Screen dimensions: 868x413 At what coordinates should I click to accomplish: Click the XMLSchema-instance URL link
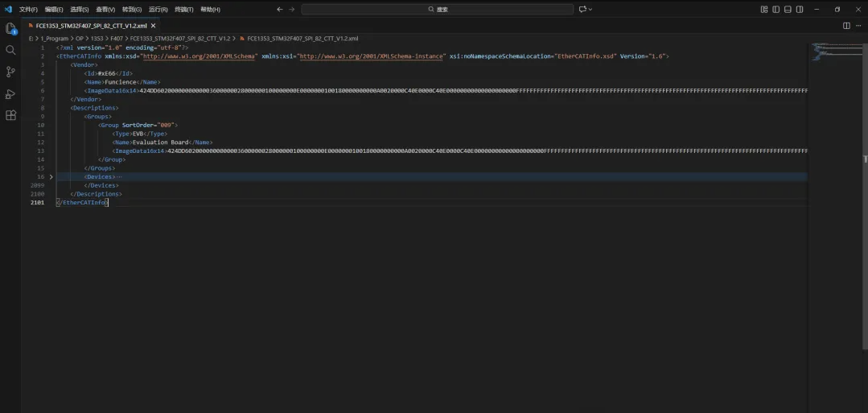372,56
